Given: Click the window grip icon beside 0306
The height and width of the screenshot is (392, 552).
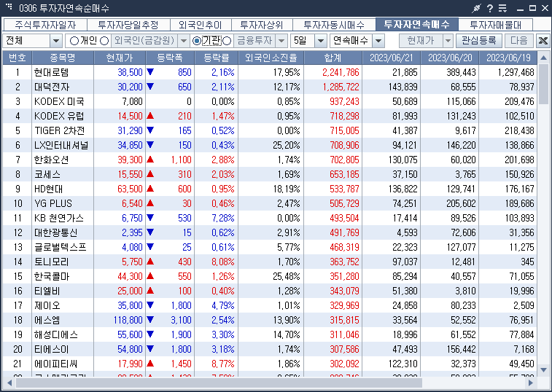Looking at the screenshot, I should [x=9, y=7].
